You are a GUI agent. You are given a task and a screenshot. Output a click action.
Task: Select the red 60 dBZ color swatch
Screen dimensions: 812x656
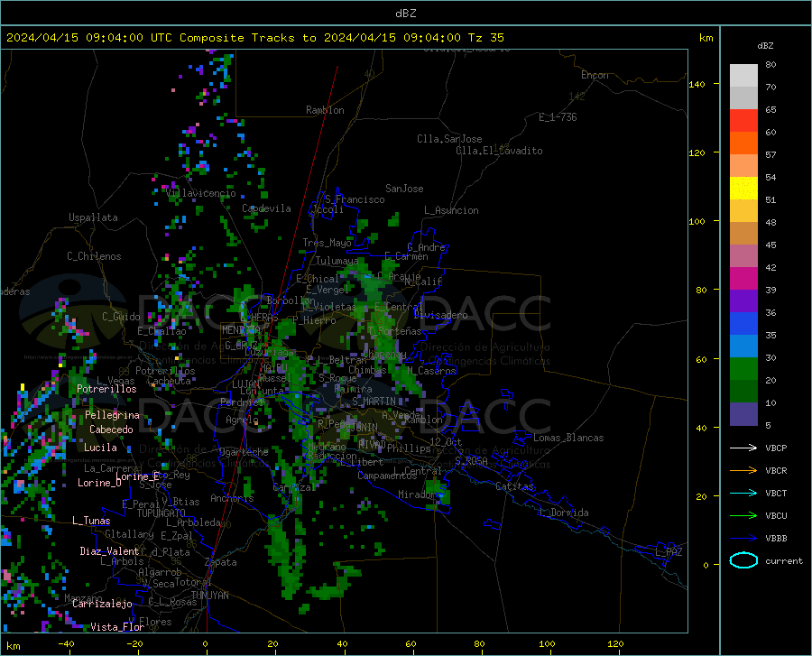[x=743, y=121]
